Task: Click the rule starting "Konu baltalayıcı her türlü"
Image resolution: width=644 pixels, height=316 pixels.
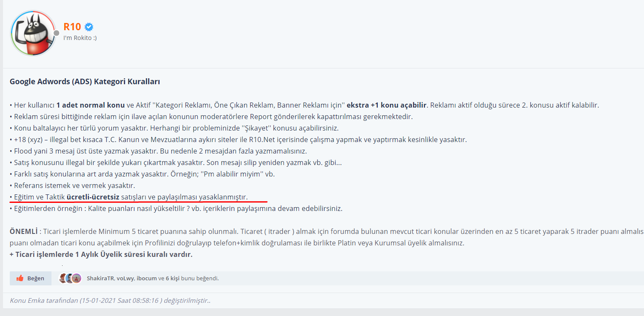Action: pyautogui.click(x=174, y=128)
